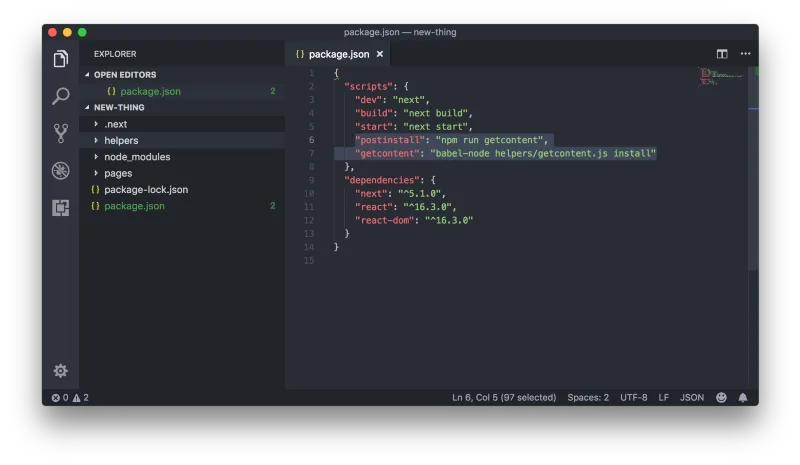Change indentation via Spaces: 2 status item
Screen dimensions: 800x465
588,398
